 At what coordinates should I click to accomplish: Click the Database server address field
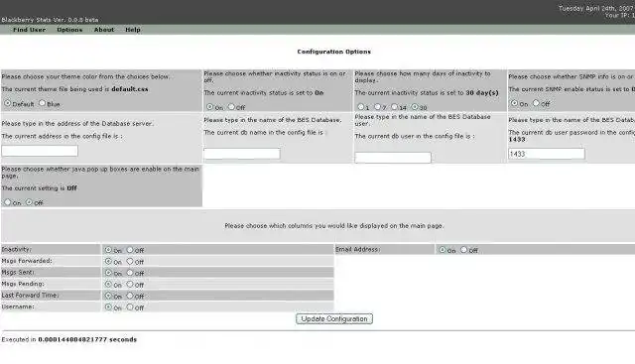pos(40,151)
